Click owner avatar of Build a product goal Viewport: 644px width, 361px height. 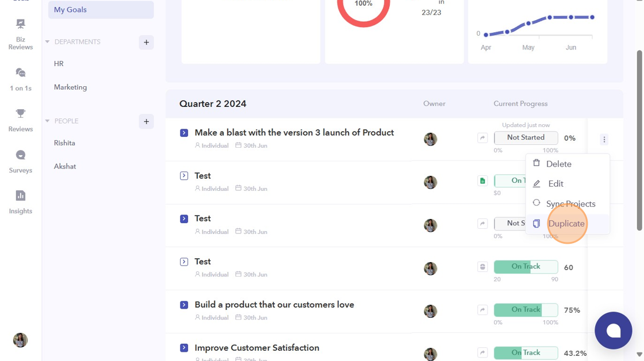point(431,312)
